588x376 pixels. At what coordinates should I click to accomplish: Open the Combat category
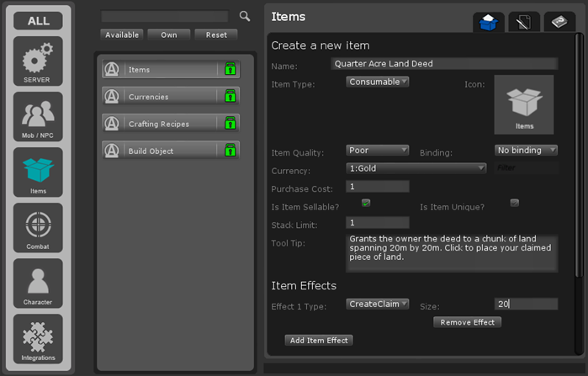[x=37, y=227]
